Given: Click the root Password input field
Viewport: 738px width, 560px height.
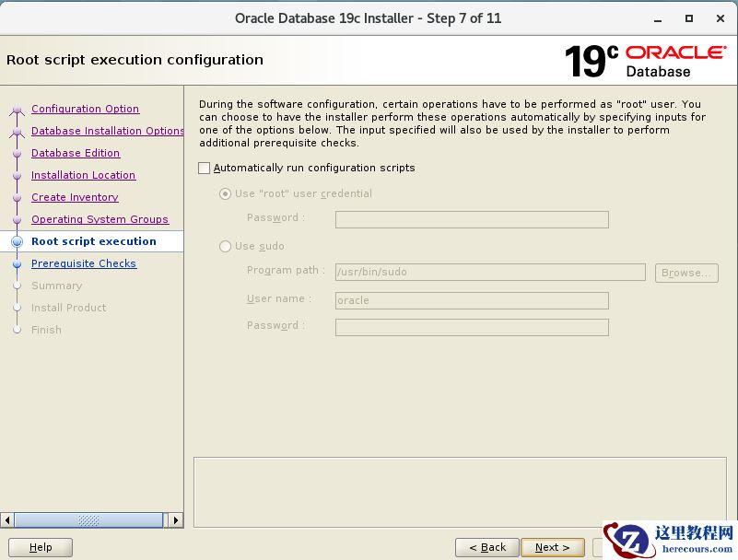Looking at the screenshot, I should 472,219.
